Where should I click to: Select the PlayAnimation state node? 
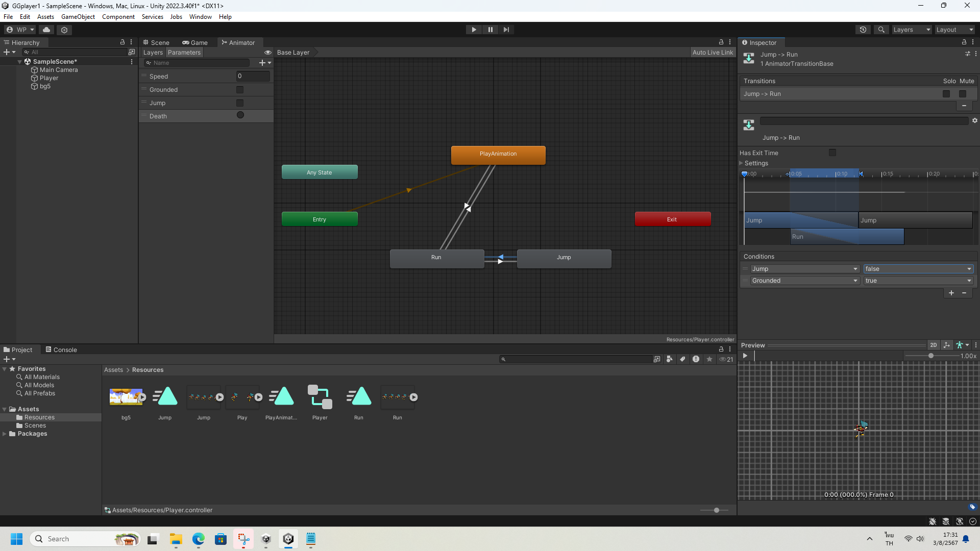498,155
